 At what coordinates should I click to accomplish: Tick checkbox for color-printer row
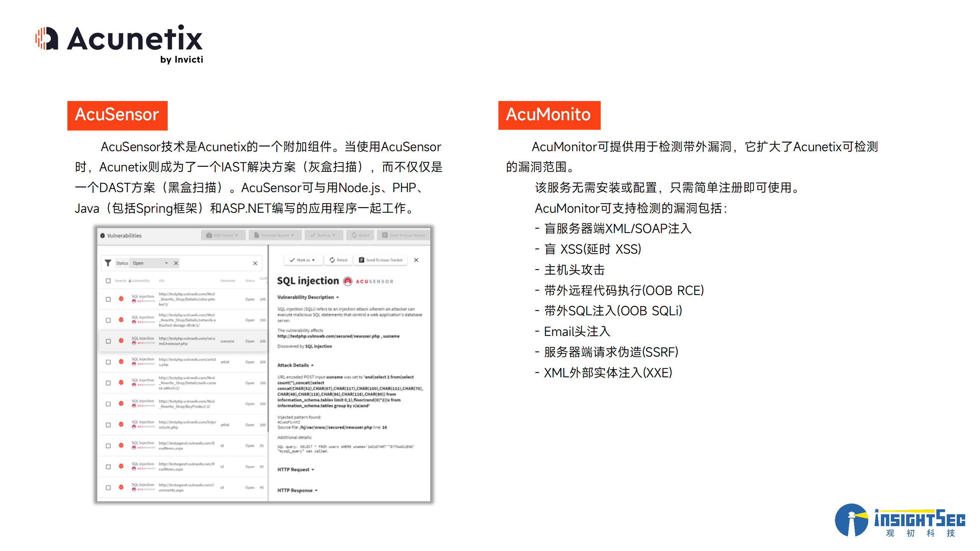point(108,299)
